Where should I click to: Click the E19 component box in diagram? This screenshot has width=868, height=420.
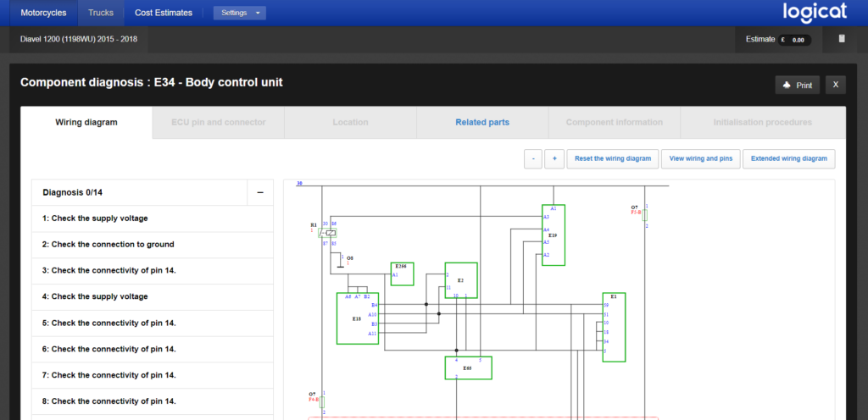pyautogui.click(x=554, y=235)
